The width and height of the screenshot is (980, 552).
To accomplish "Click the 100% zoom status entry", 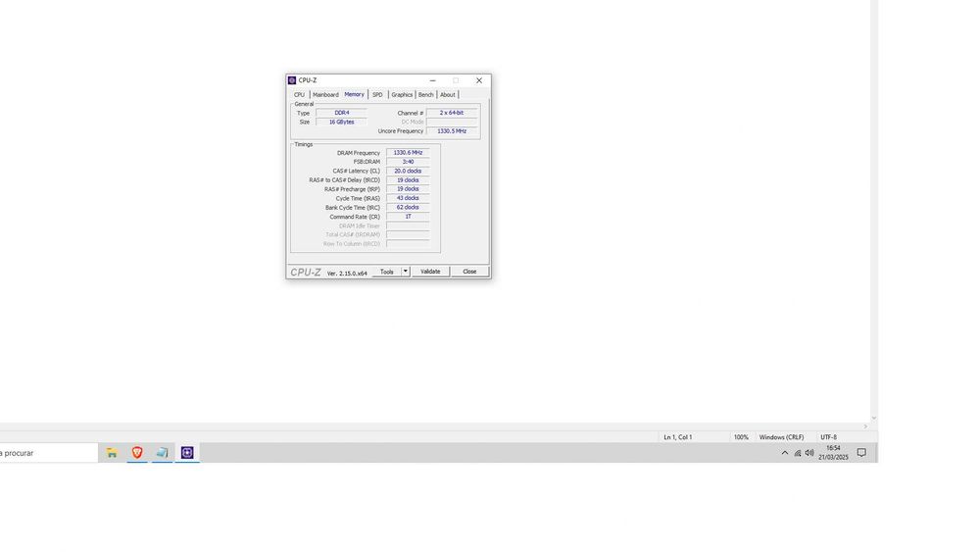I will tap(741, 437).
